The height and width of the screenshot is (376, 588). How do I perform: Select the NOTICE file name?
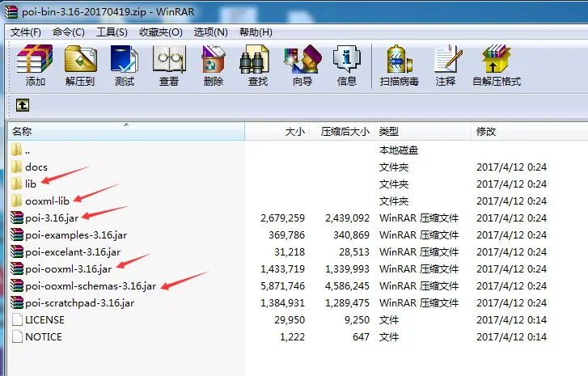(x=44, y=337)
